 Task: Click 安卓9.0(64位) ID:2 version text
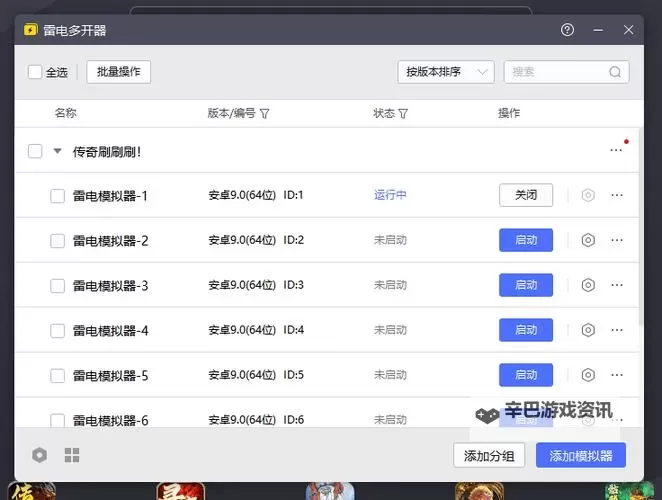point(256,240)
